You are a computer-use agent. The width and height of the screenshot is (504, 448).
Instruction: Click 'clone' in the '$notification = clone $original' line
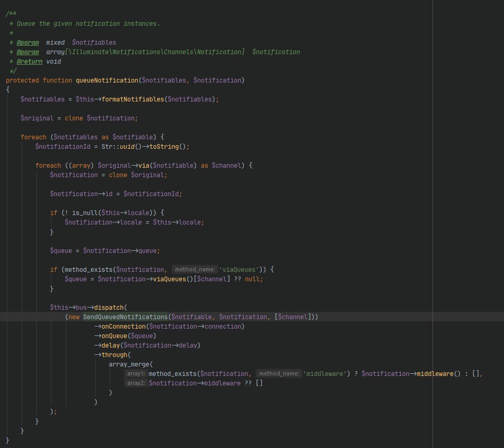118,175
